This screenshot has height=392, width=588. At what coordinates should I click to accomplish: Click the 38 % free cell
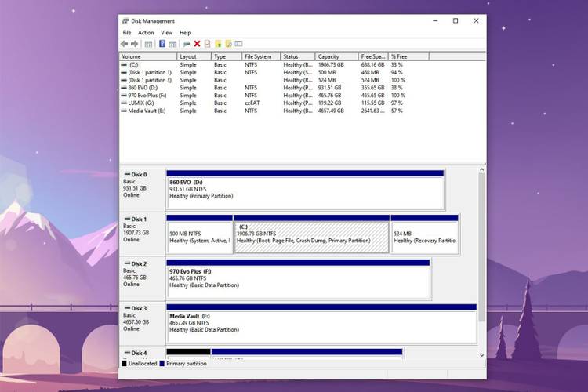[397, 88]
